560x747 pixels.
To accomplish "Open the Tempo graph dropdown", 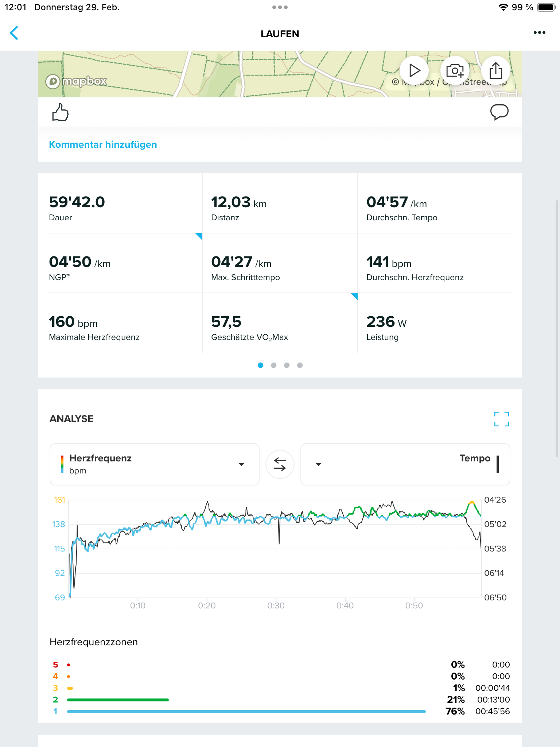I will [x=405, y=464].
